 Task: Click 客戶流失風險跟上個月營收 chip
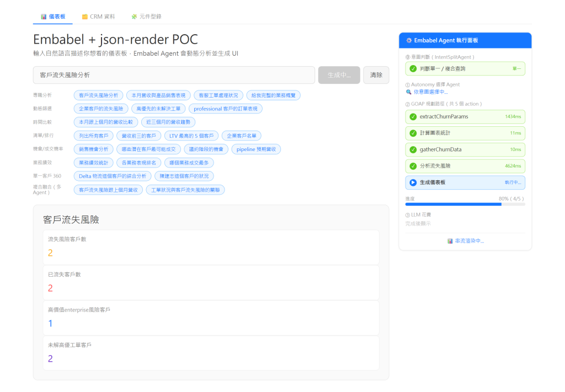coord(108,190)
